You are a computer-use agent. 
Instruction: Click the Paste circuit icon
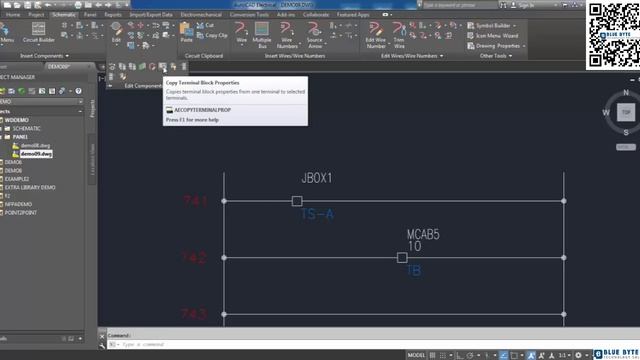(x=186, y=33)
